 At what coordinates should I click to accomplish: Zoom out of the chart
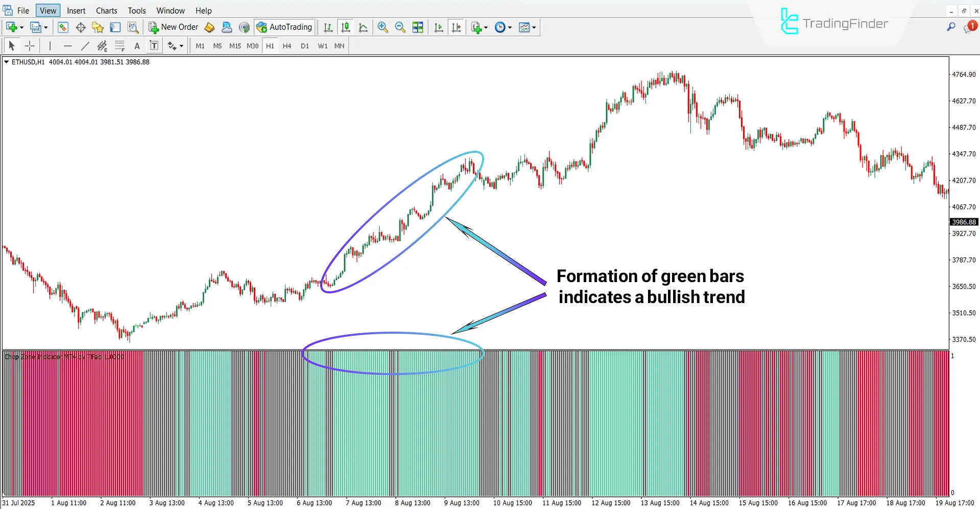[400, 27]
